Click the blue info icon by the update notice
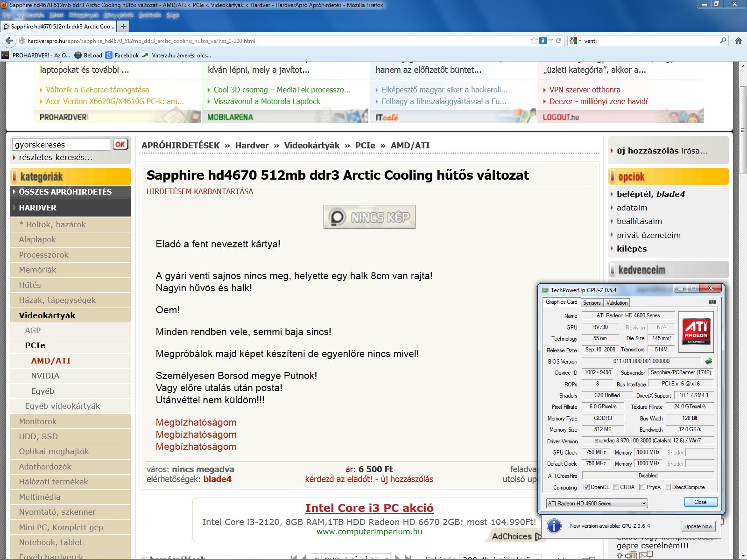 point(554,526)
